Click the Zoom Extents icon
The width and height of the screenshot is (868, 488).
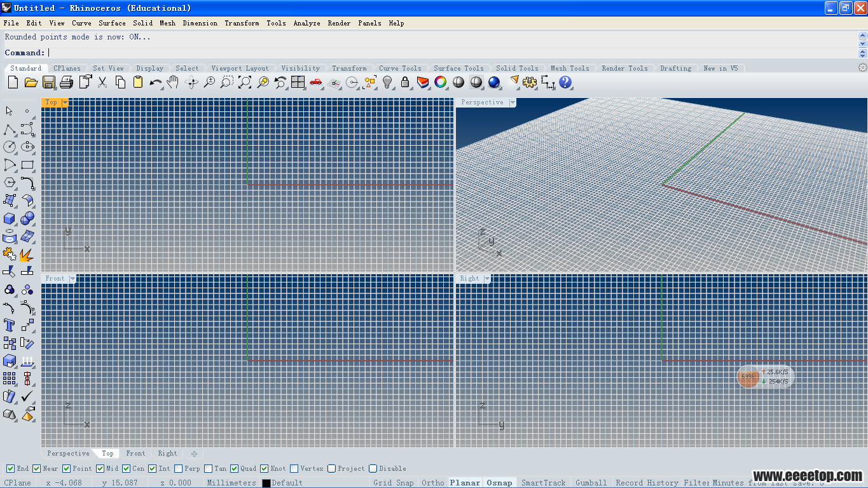tap(245, 82)
